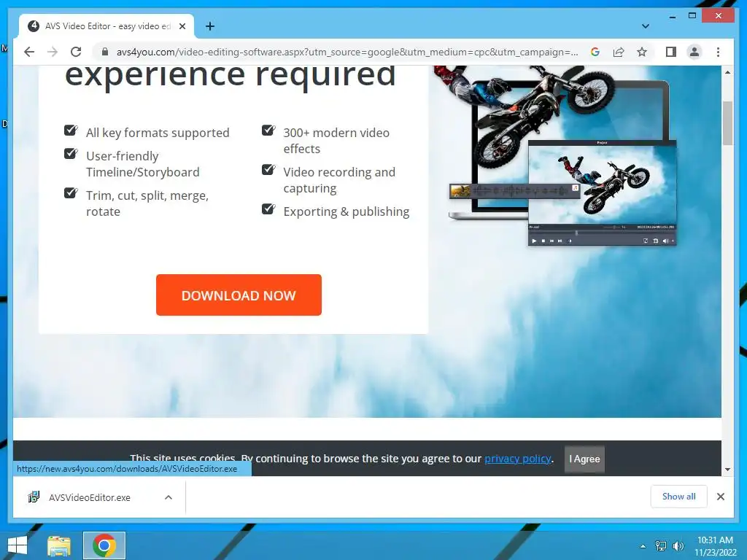This screenshot has height=560, width=747.
Task: View site security lock information
Action: [105, 52]
